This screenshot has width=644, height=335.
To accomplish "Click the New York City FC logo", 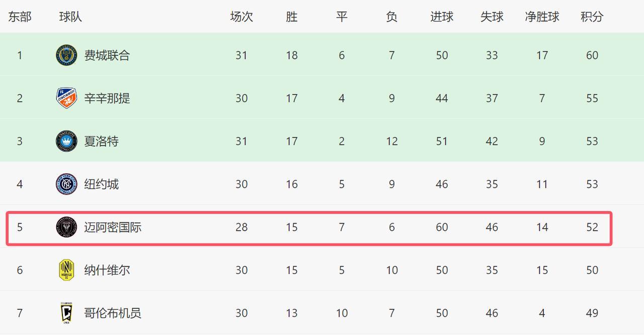I will [66, 184].
